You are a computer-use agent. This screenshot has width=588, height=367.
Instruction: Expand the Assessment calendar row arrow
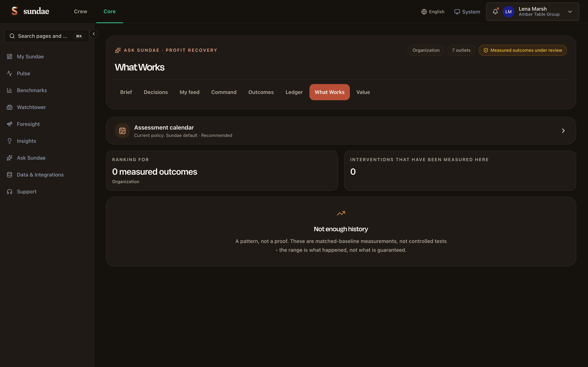click(x=563, y=131)
